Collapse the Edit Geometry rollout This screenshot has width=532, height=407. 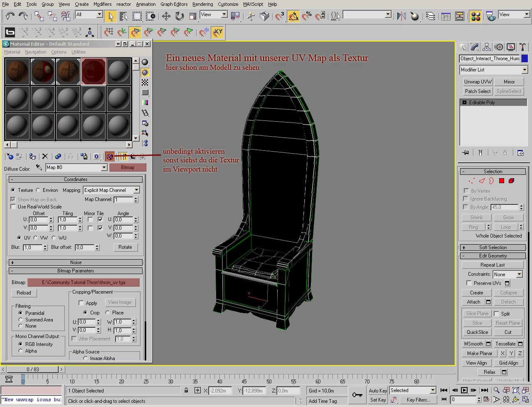click(x=493, y=256)
